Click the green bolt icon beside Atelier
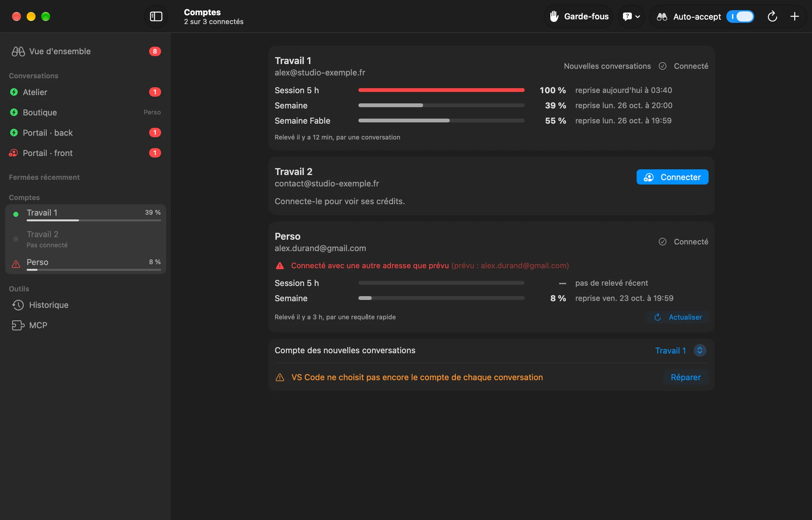Image resolution: width=812 pixels, height=520 pixels. coord(14,92)
